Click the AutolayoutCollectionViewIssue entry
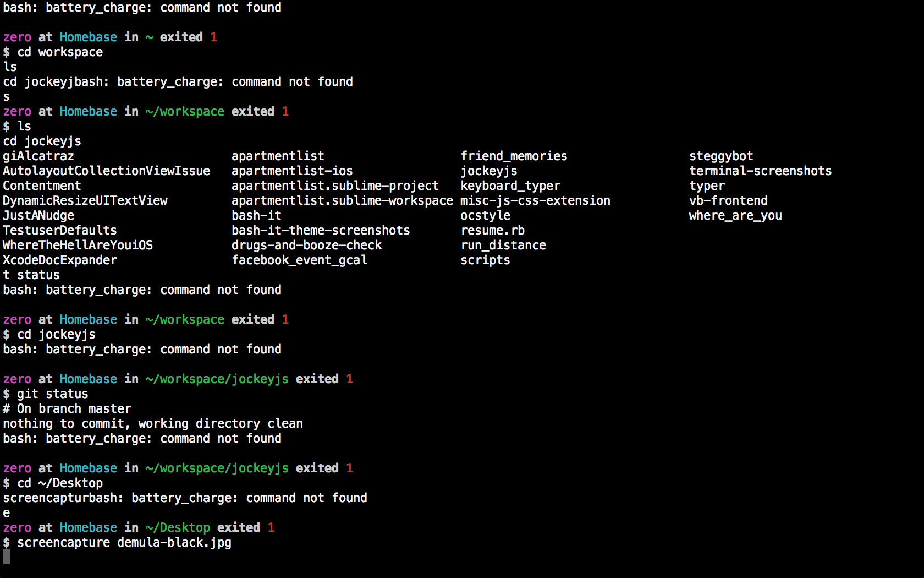924x578 pixels. coord(106,171)
